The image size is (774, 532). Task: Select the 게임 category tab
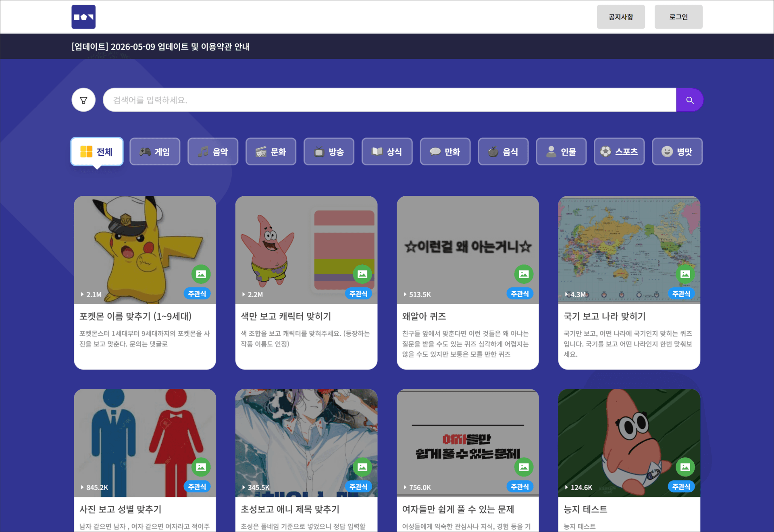pyautogui.click(x=155, y=152)
